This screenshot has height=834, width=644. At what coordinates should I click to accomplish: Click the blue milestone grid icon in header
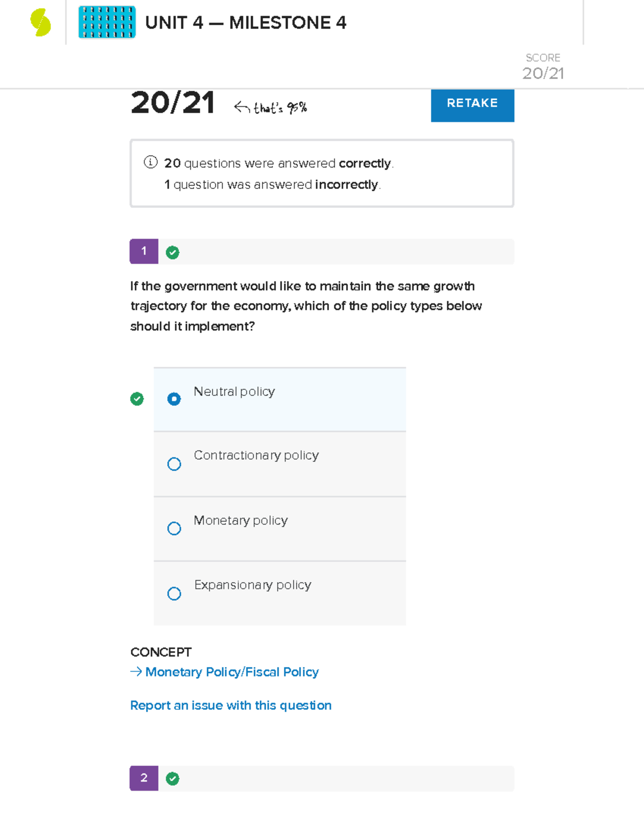[x=106, y=23]
